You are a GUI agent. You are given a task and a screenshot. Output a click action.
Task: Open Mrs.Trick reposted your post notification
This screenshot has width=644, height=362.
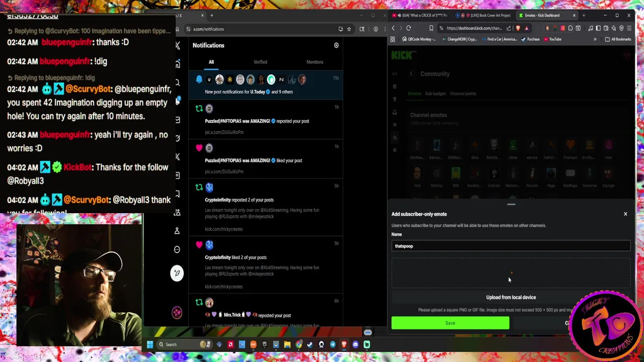coord(266,311)
